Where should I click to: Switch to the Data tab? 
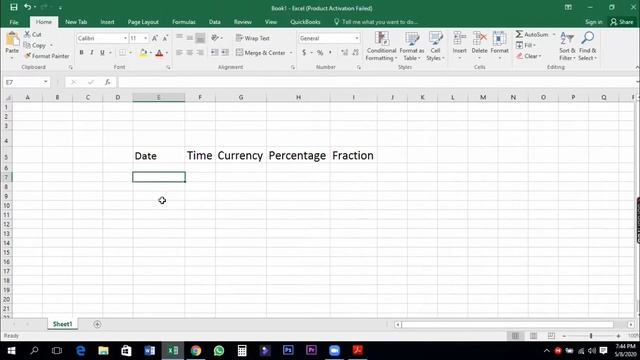pyautogui.click(x=215, y=22)
